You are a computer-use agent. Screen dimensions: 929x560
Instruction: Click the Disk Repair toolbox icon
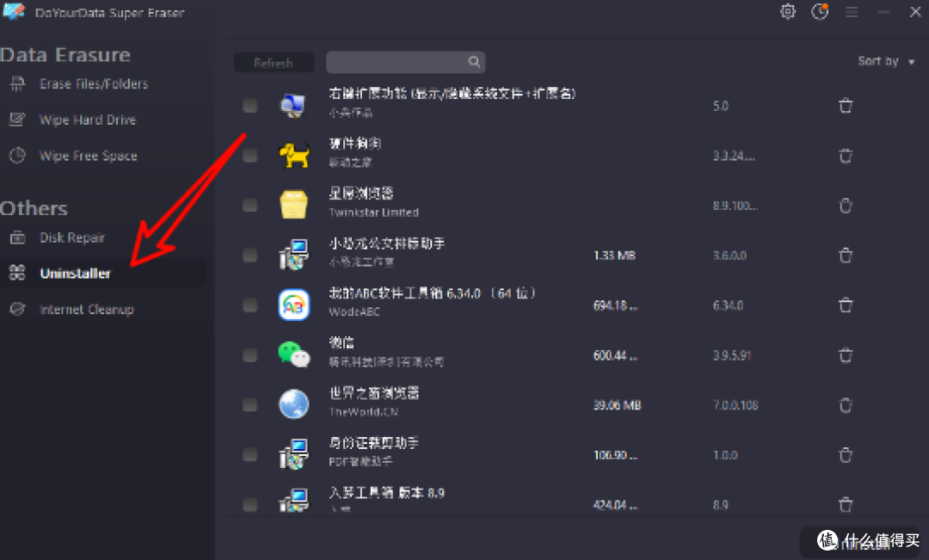pos(17,237)
